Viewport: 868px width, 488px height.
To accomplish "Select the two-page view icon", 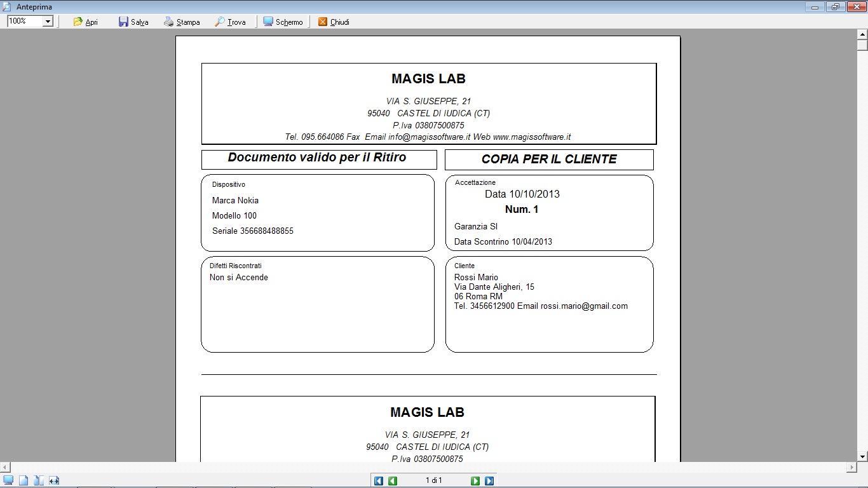I will pyautogui.click(x=39, y=480).
